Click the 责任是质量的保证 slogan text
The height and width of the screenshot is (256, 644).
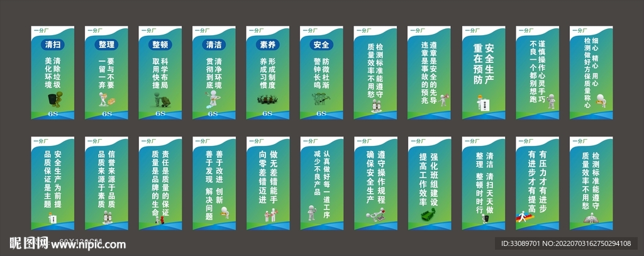point(165,184)
